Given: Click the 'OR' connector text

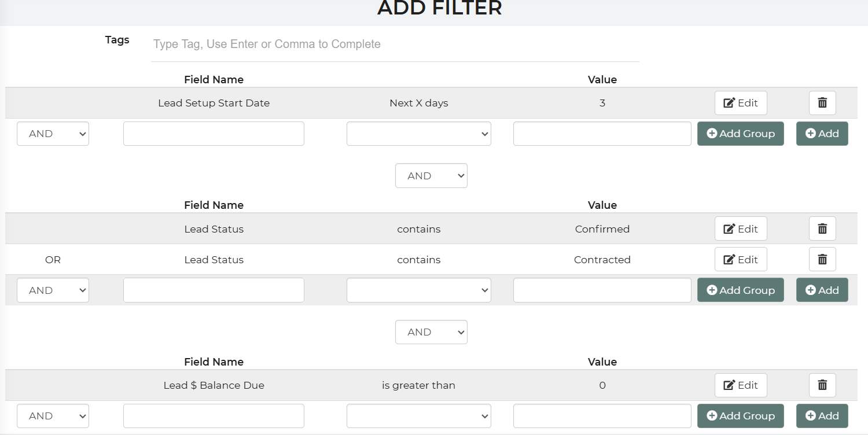Looking at the screenshot, I should coord(53,260).
